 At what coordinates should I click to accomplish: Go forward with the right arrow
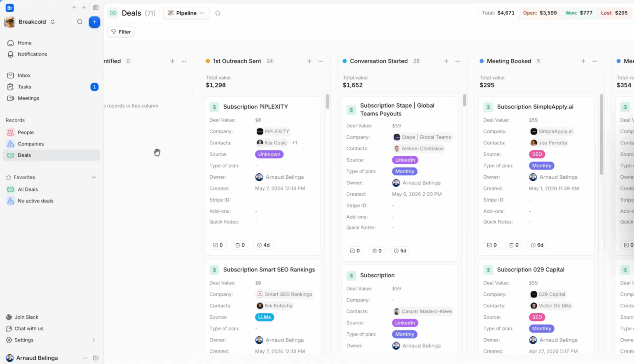[x=84, y=7]
